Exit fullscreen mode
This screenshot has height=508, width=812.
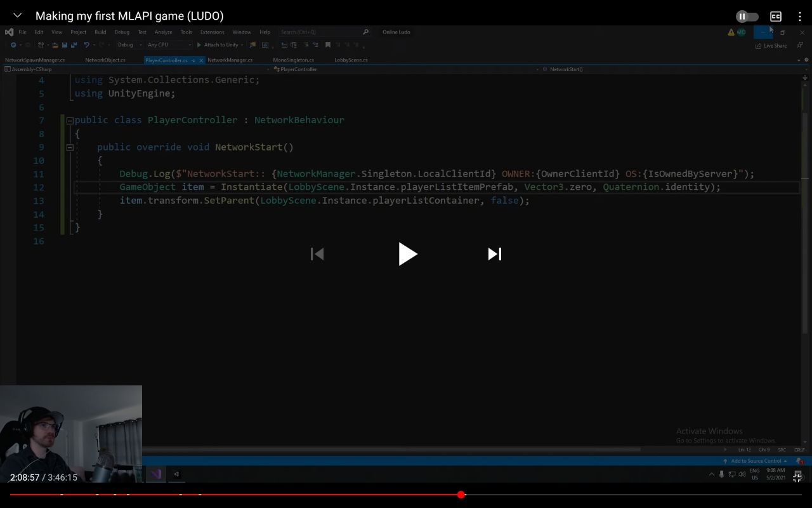point(797,478)
